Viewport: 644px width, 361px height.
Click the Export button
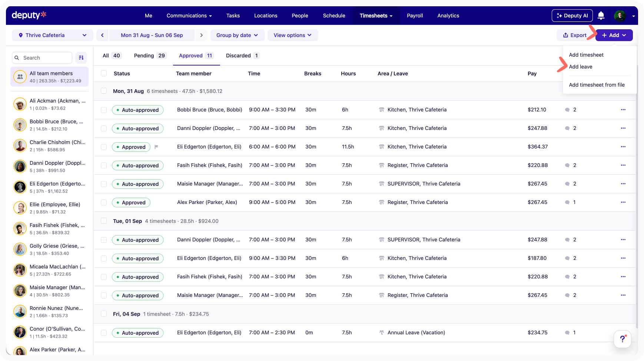(575, 35)
